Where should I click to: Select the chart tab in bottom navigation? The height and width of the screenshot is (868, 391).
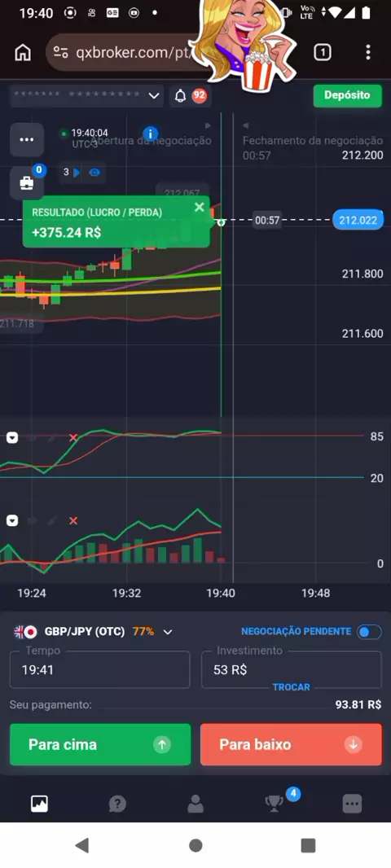point(39,804)
